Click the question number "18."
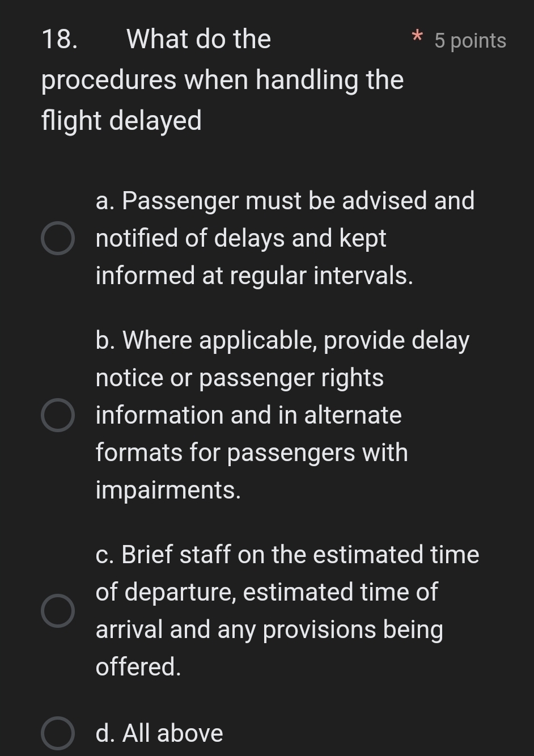The width and height of the screenshot is (534, 756). click(x=60, y=39)
